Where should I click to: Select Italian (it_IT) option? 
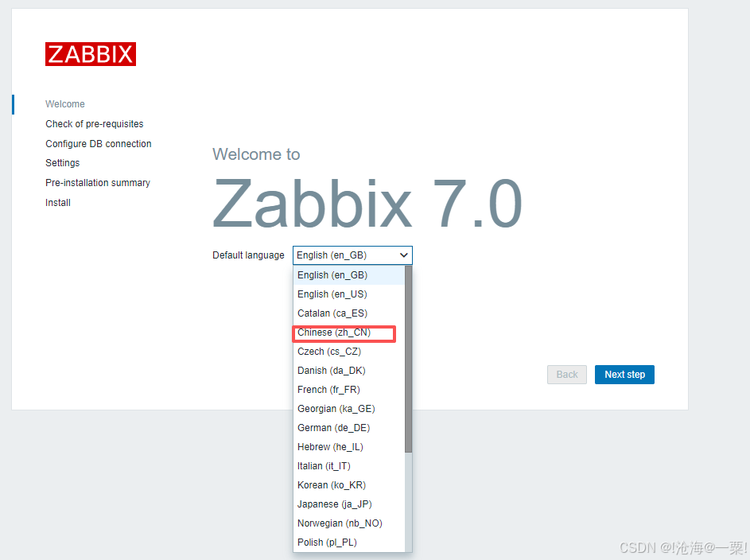[349, 466]
